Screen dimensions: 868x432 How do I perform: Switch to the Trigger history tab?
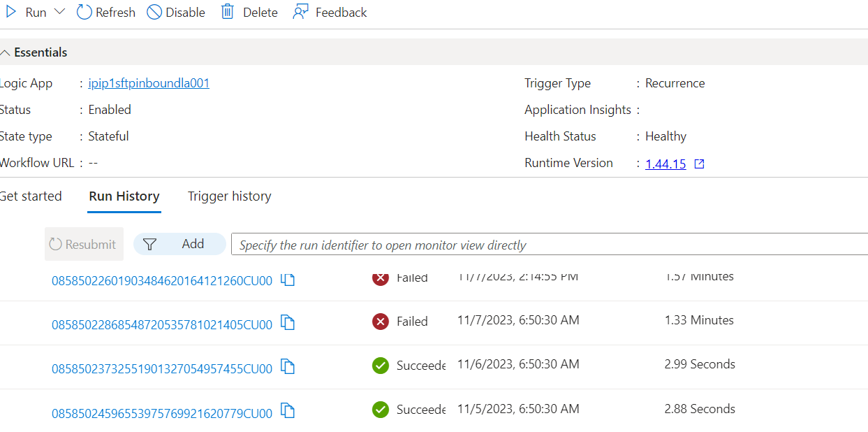point(229,196)
